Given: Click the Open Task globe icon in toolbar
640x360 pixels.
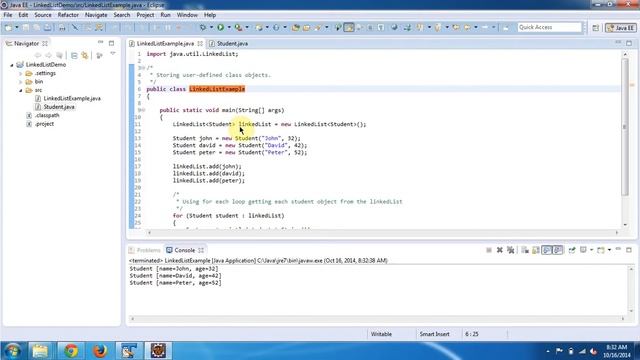Looking at the screenshot, I should coord(394,27).
